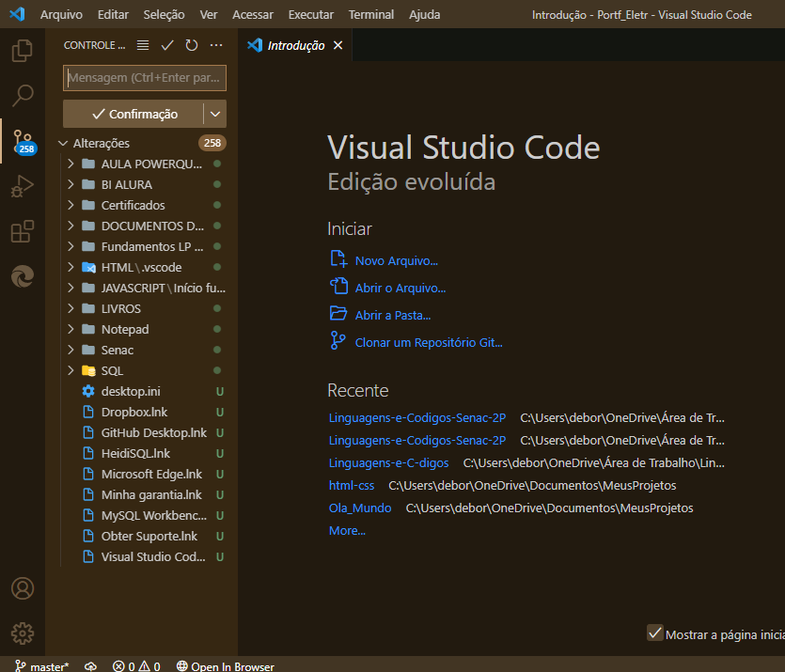
Task: Click 'Clonar um Repositório Git...' link
Action: (429, 343)
